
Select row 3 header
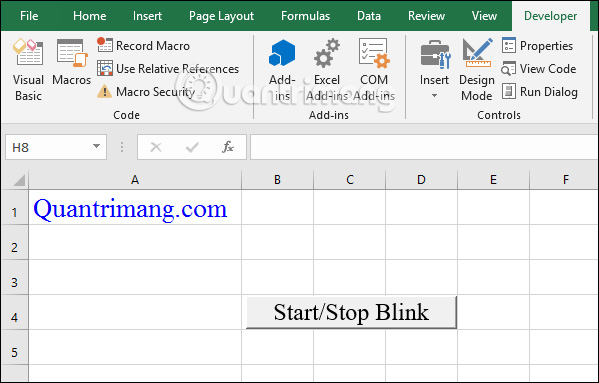[x=15, y=278]
